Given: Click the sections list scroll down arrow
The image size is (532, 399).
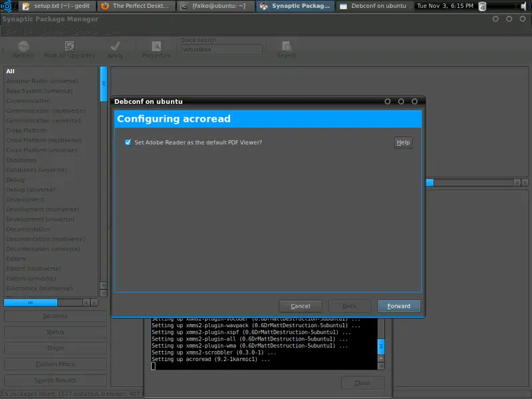Looking at the screenshot, I should [104, 293].
